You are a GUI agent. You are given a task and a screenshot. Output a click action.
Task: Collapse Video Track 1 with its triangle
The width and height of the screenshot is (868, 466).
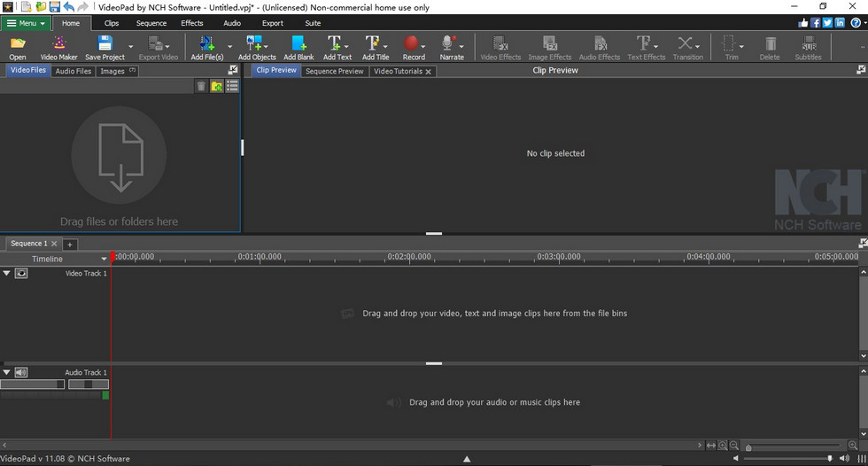point(7,273)
